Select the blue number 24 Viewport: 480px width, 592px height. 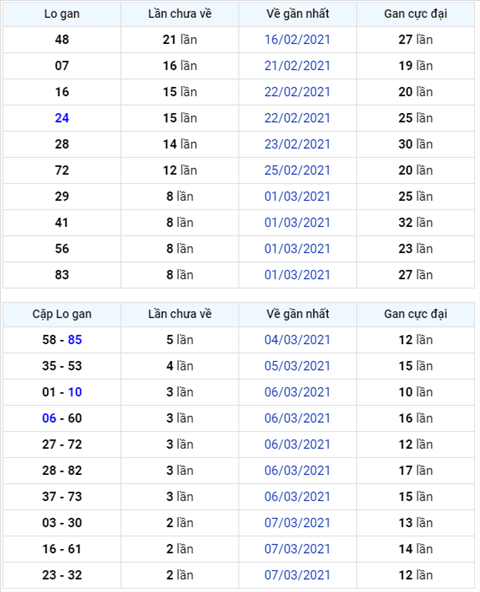pyautogui.click(x=62, y=118)
